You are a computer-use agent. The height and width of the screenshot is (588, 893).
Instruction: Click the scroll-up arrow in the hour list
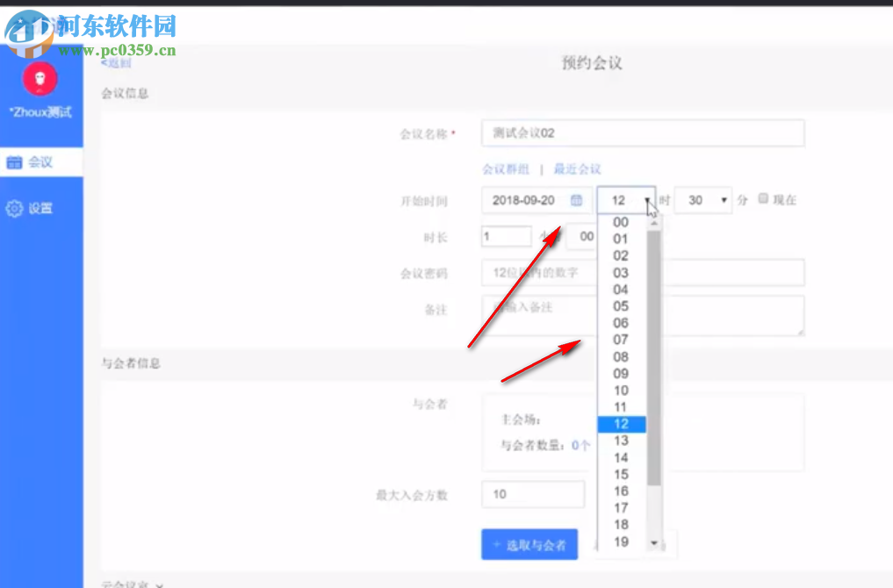(652, 222)
